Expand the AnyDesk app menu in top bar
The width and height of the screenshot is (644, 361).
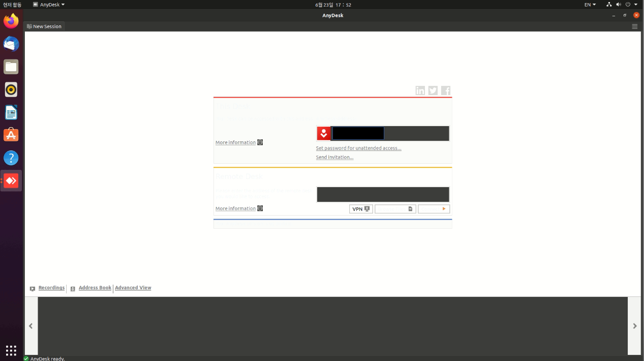49,5
